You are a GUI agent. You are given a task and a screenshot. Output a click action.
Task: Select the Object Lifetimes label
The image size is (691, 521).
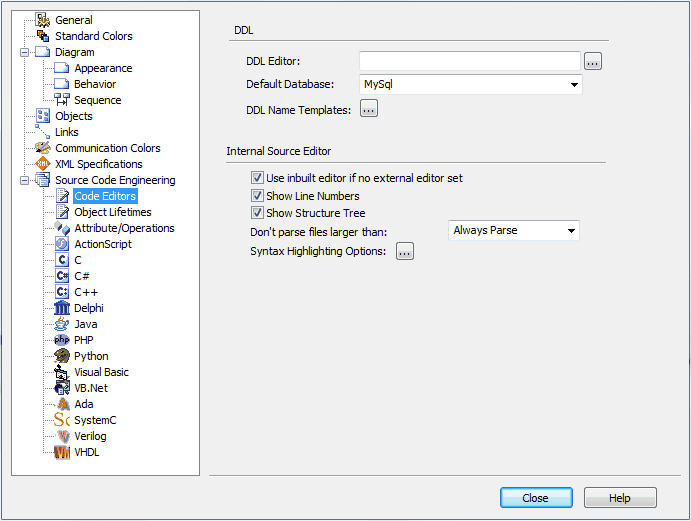tap(113, 212)
